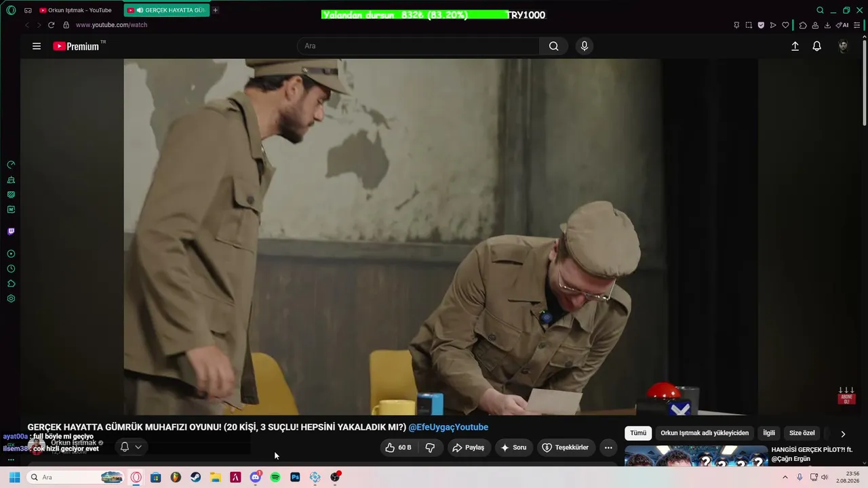Open more actions menu under the video
Image resolution: width=868 pixels, height=488 pixels.
coord(608,447)
